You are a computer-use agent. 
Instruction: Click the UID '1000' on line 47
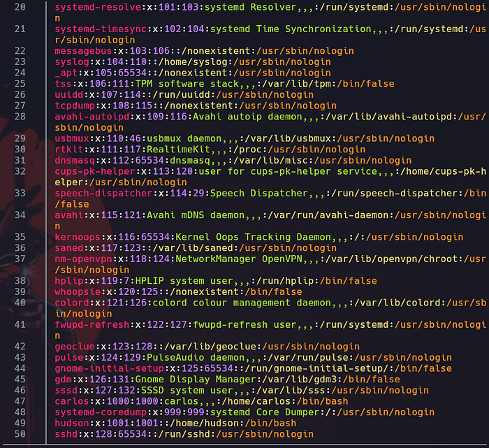click(x=118, y=401)
